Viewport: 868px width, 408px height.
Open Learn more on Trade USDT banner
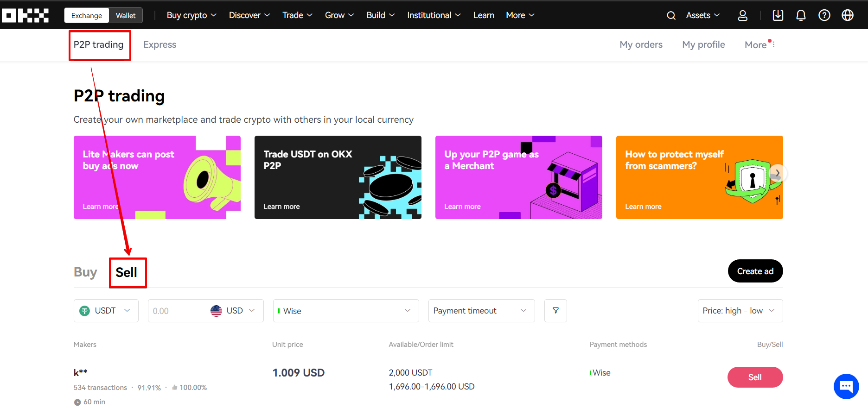(281, 207)
